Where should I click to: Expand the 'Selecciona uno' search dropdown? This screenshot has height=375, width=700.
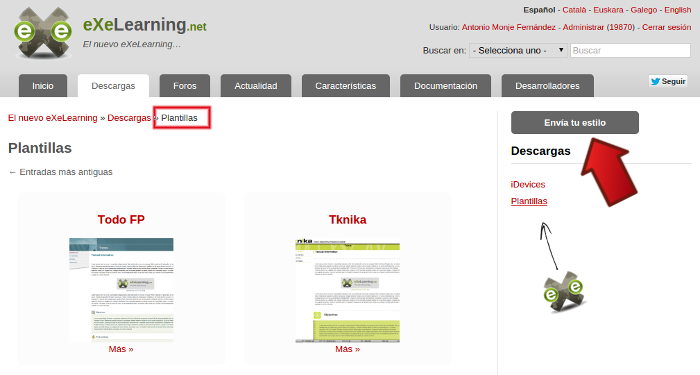tap(518, 50)
